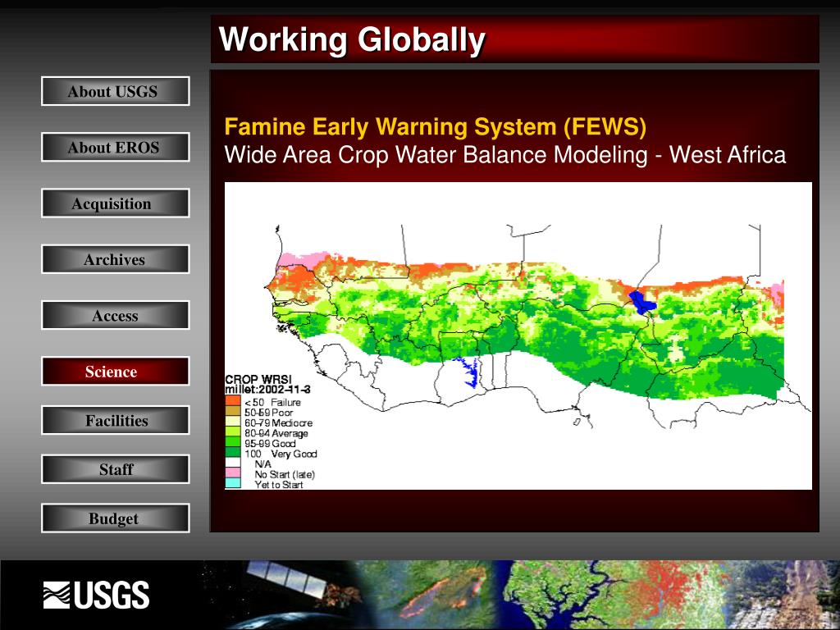The image size is (840, 630).
Task: Go to the About EROS page
Action: 115,147
